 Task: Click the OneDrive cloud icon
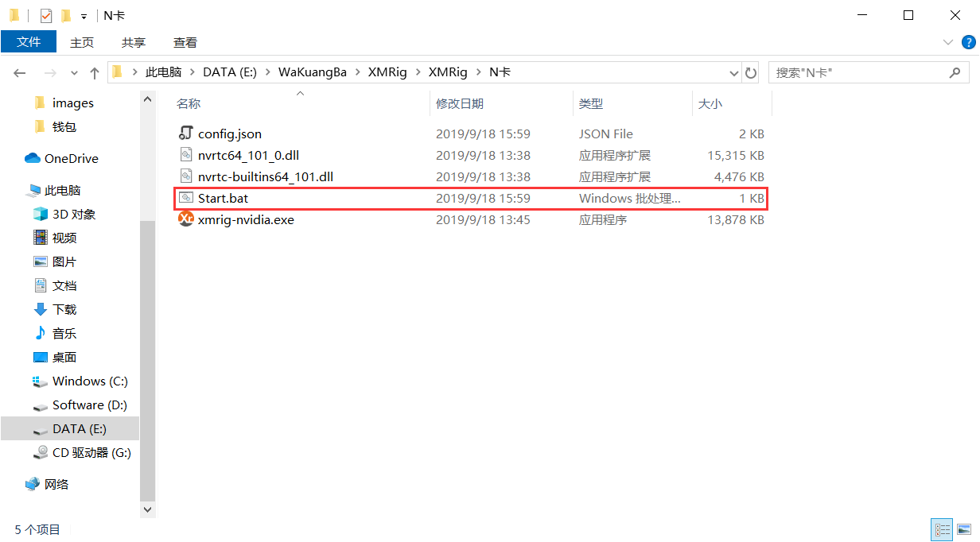click(x=33, y=158)
